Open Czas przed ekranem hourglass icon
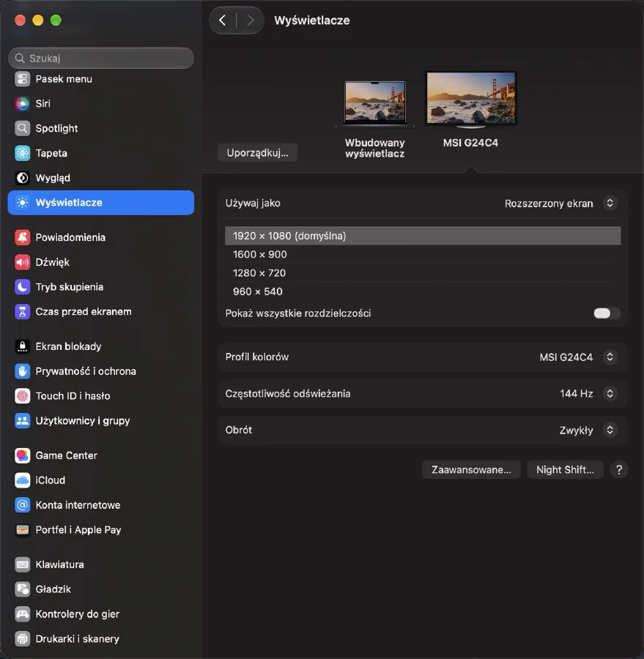Screen dimensions: 644x659 click(x=22, y=312)
